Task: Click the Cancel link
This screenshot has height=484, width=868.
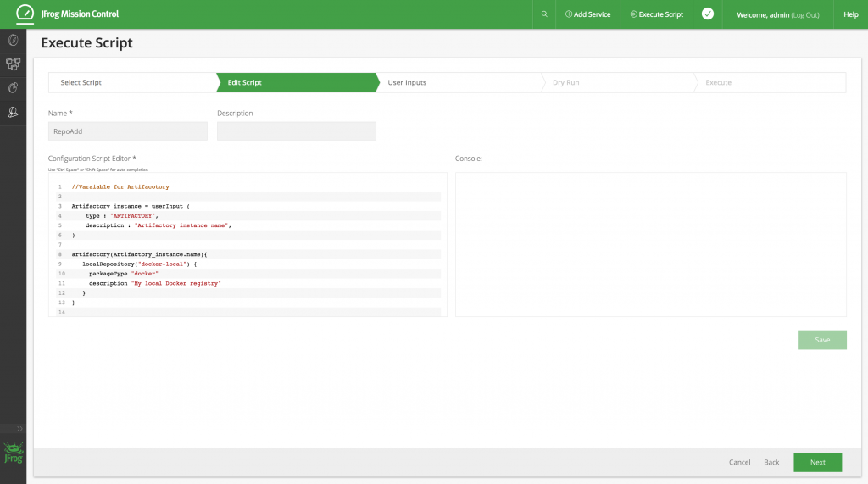Action: [739, 462]
